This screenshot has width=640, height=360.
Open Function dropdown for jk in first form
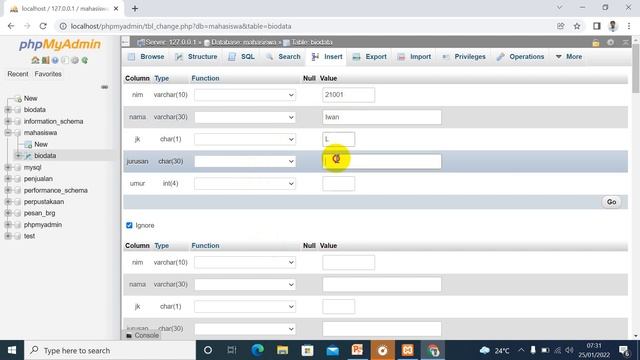(245, 139)
